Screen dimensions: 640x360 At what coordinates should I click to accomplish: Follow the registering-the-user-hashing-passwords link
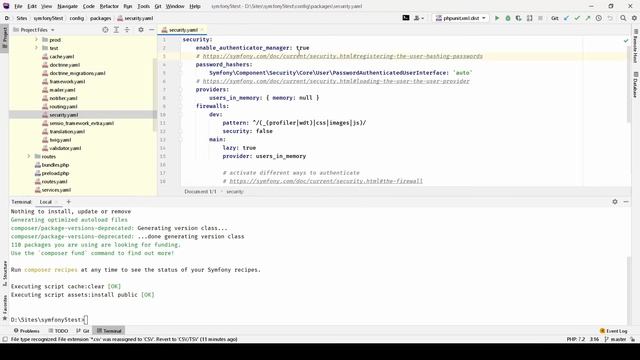coord(343,56)
